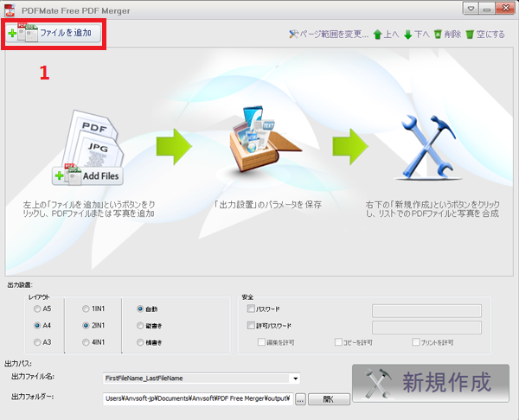
Task: Select 横書き landscape orientation radio
Action: click(x=140, y=342)
